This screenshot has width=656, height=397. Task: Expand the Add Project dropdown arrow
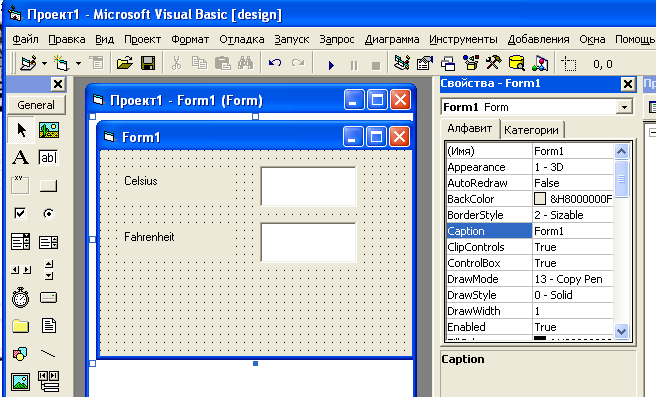tap(44, 64)
